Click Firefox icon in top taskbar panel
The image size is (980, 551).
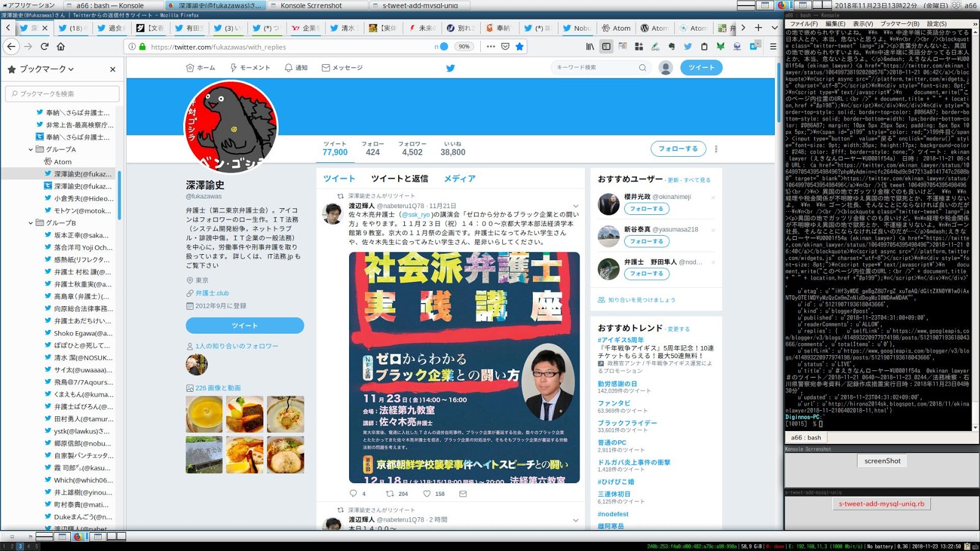(782, 5)
